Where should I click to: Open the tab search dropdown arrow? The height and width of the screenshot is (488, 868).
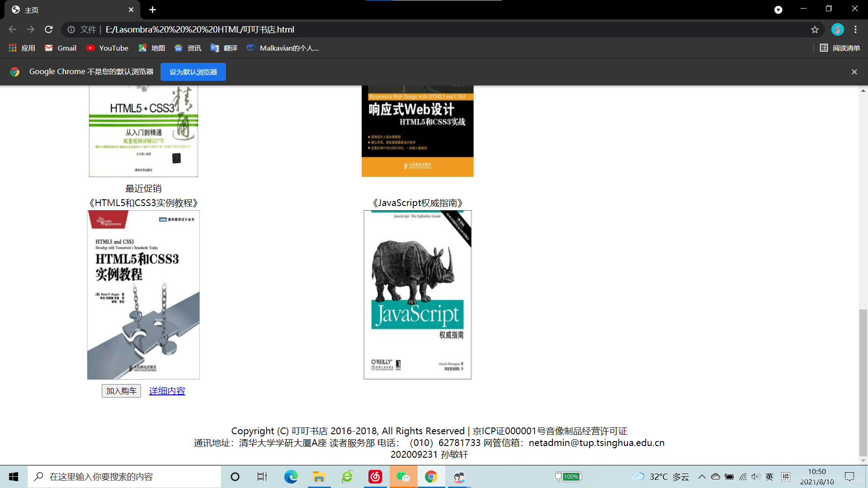coord(778,9)
